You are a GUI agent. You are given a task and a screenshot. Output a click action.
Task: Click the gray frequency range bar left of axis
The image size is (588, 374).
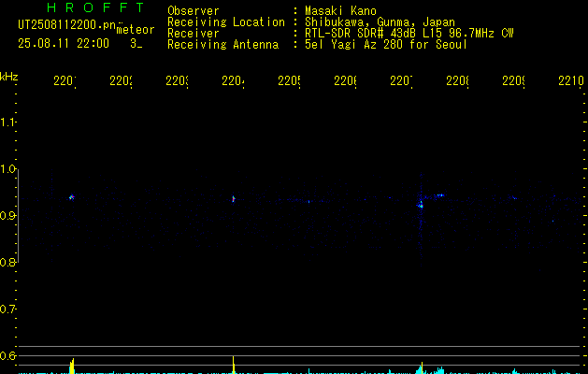click(x=19, y=216)
